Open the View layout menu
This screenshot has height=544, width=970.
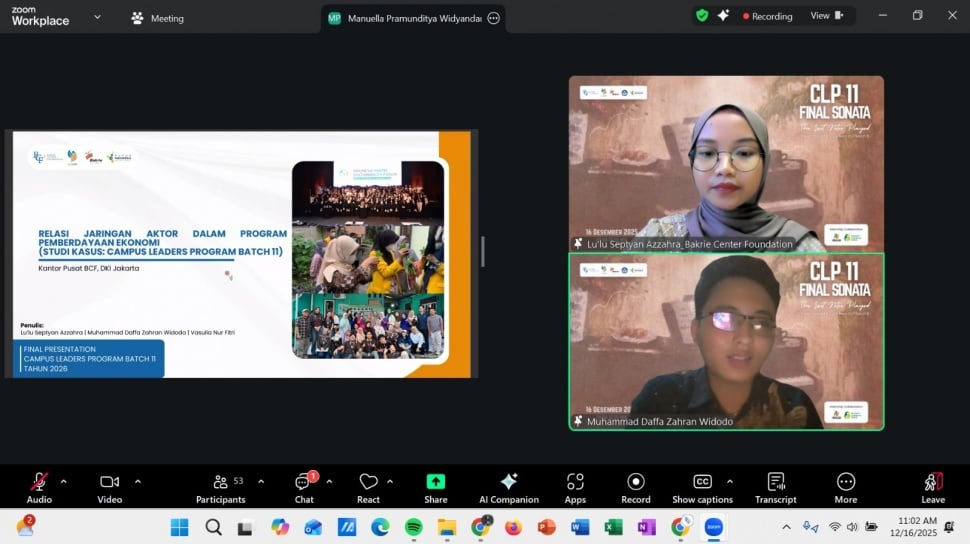pyautogui.click(x=826, y=16)
